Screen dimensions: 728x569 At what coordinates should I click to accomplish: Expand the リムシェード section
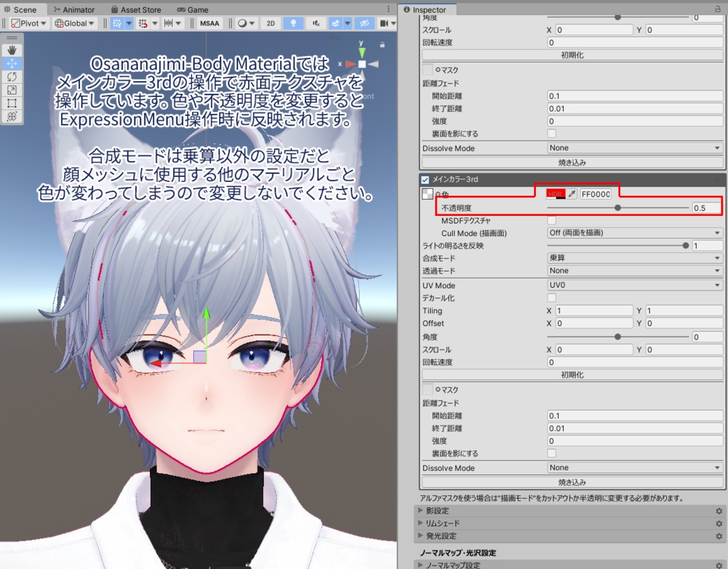pyautogui.click(x=420, y=523)
